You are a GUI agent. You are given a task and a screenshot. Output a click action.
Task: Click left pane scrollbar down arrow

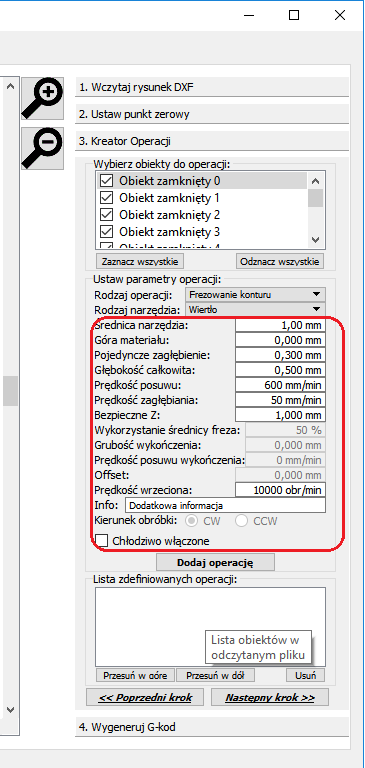[x=11, y=709]
